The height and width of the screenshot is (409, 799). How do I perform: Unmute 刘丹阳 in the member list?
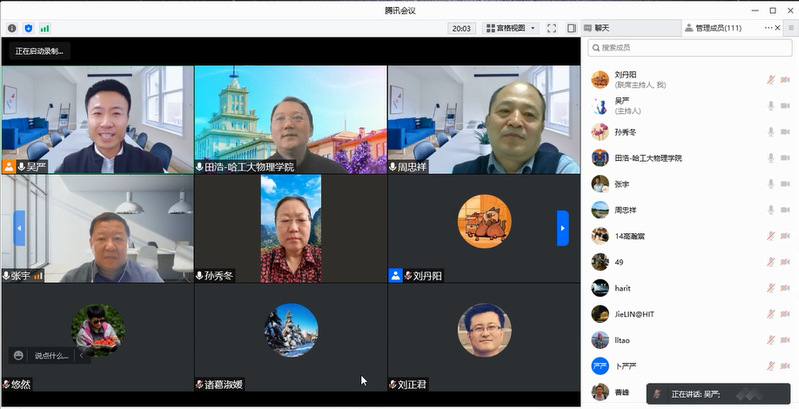click(x=770, y=79)
